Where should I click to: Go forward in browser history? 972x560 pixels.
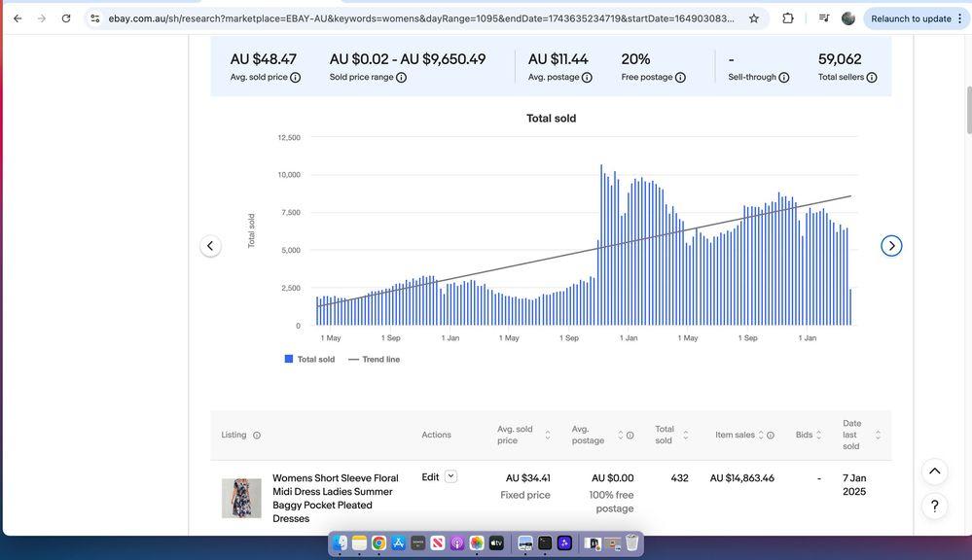[42, 18]
